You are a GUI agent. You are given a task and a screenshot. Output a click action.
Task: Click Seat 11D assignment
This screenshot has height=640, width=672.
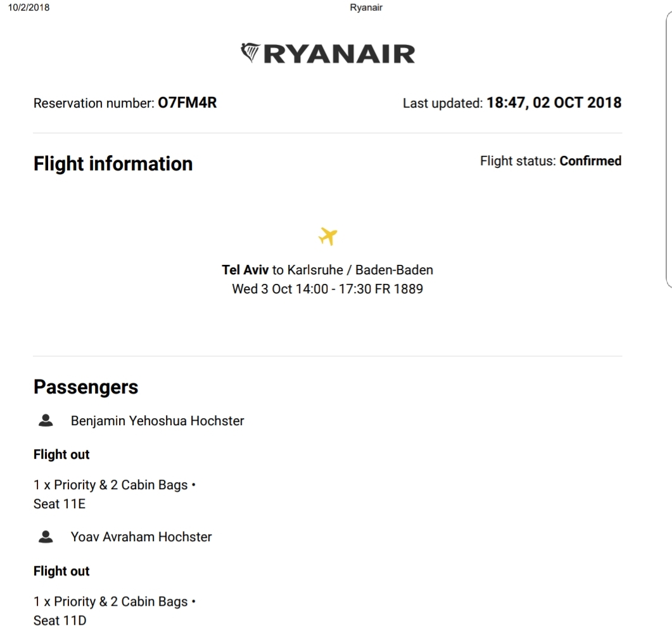(60, 621)
